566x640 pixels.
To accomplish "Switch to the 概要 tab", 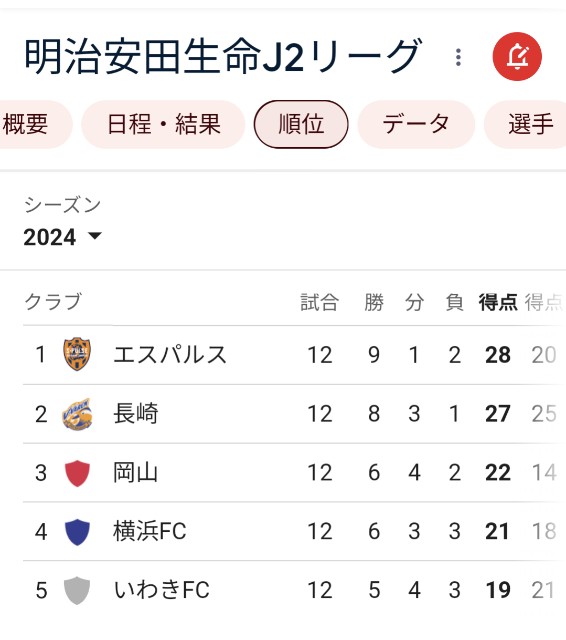I will pos(31,124).
